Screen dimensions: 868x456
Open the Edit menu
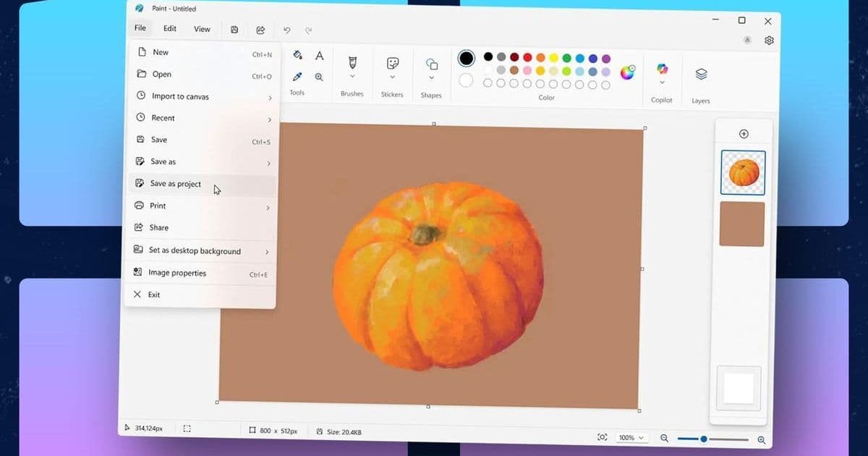coord(169,28)
